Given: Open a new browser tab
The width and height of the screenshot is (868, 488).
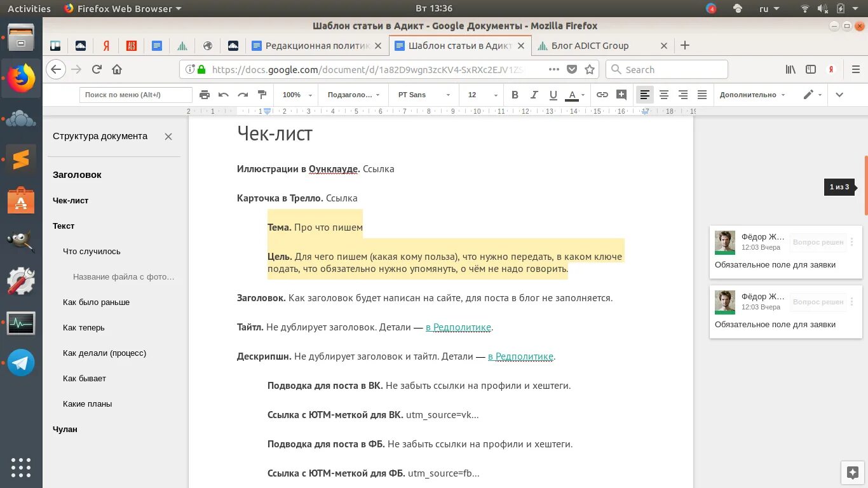Looking at the screenshot, I should click(x=684, y=46).
